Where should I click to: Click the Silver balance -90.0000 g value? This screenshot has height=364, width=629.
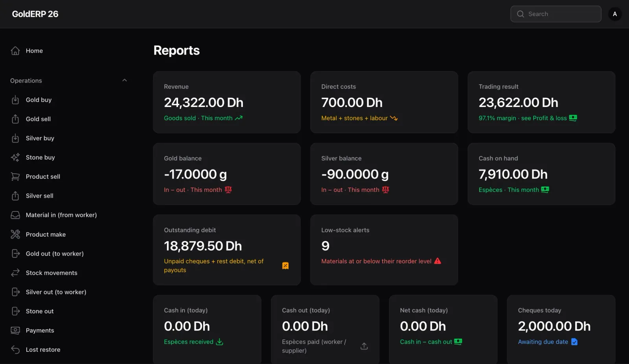point(355,174)
